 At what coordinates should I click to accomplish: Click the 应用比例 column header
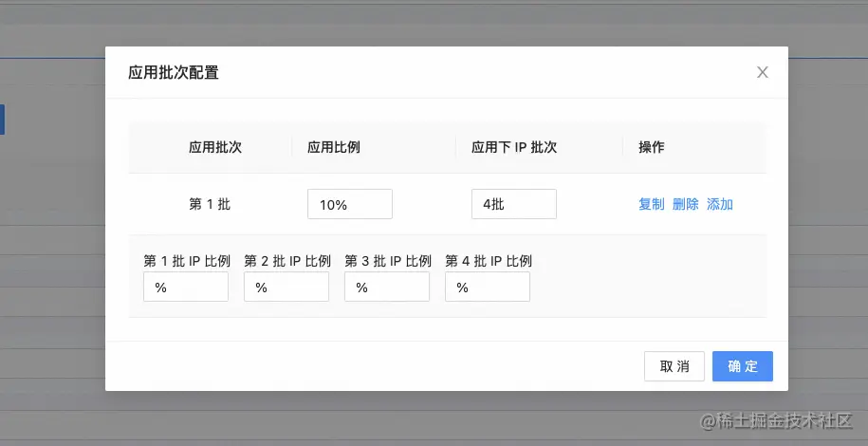[x=334, y=147]
